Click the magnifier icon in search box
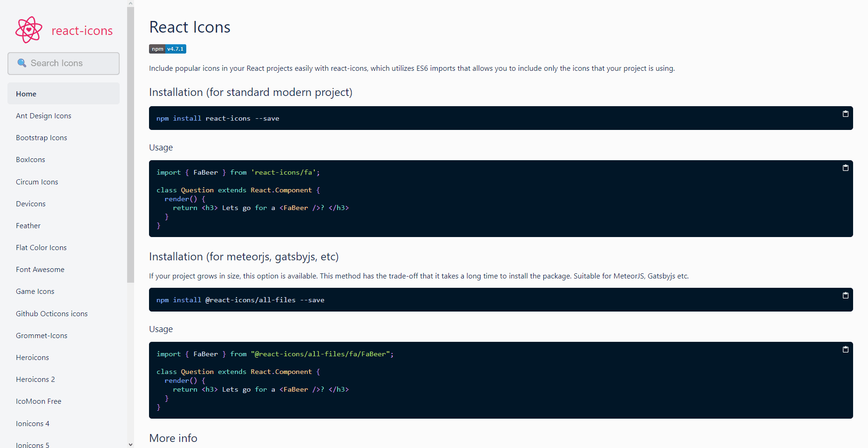Screen dimensions: 868x448 21,63
